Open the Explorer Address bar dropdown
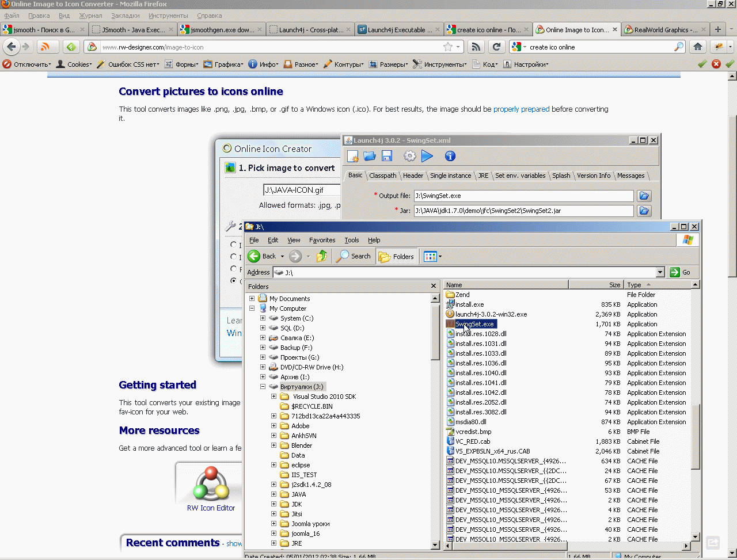The height and width of the screenshot is (560, 737). [x=660, y=272]
